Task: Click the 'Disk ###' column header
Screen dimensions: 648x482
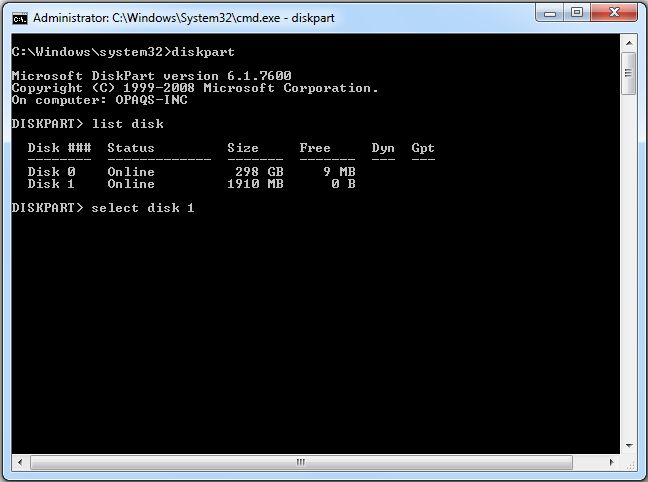Action: click(60, 148)
